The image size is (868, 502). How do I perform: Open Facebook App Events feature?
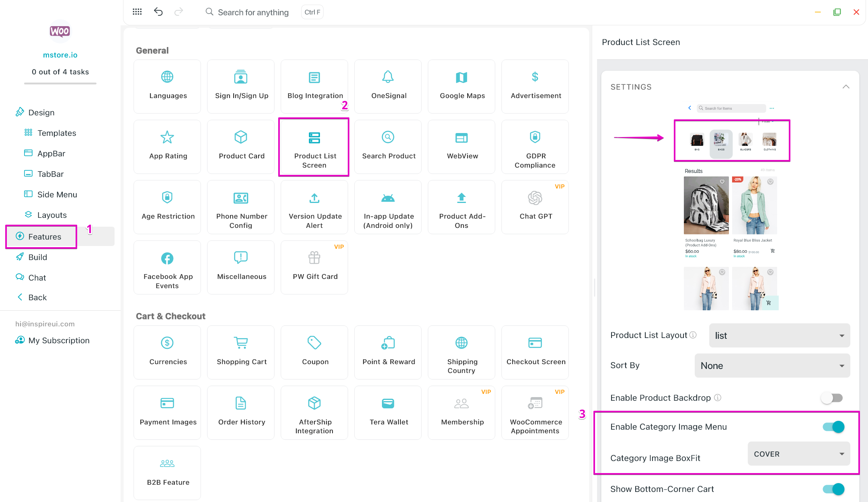[x=167, y=267]
